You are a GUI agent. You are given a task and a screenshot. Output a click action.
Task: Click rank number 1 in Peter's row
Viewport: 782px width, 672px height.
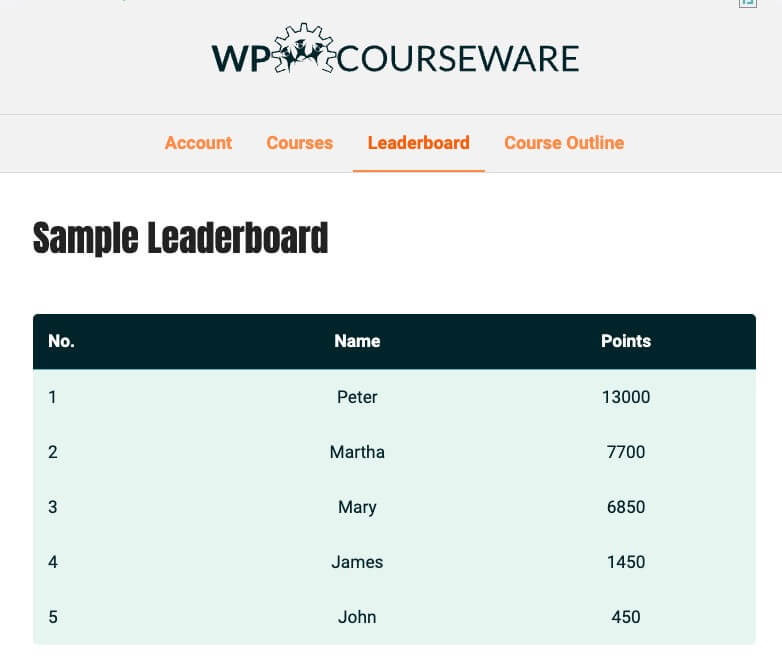coord(52,397)
